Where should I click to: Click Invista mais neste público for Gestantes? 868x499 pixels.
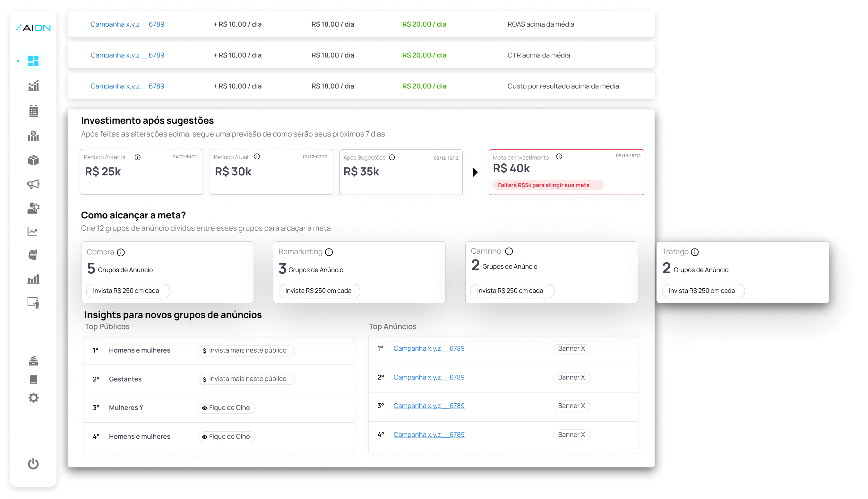coord(246,379)
